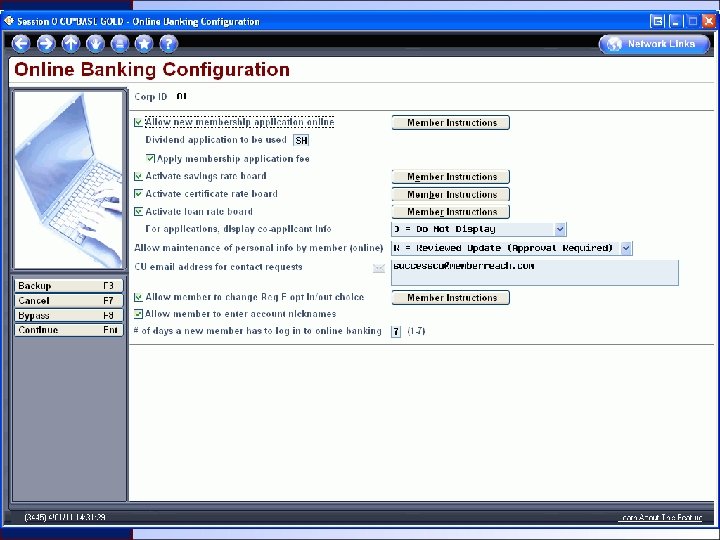This screenshot has height=540, width=720.
Task: Toggle Activate savings rate board
Action: (x=138, y=176)
